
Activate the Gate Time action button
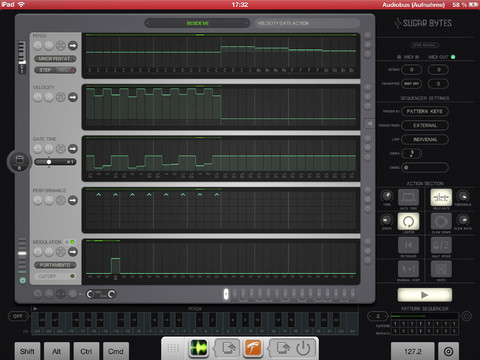pos(408,197)
